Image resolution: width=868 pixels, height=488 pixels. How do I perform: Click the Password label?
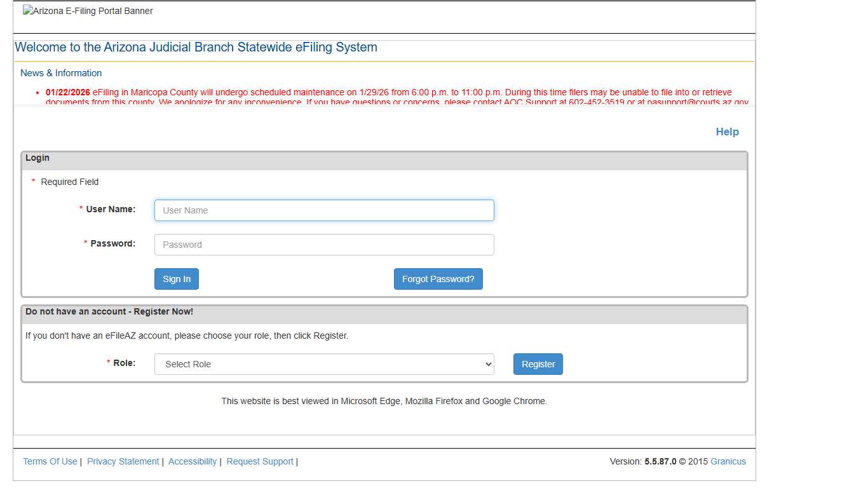tap(112, 243)
